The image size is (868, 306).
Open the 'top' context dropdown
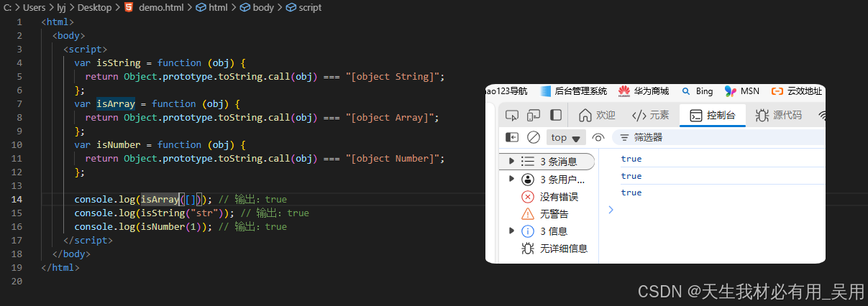(566, 137)
